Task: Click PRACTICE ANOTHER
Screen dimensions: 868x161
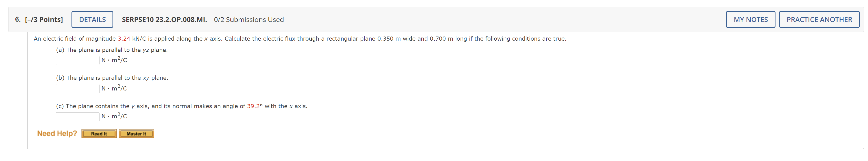Action: 820,19
